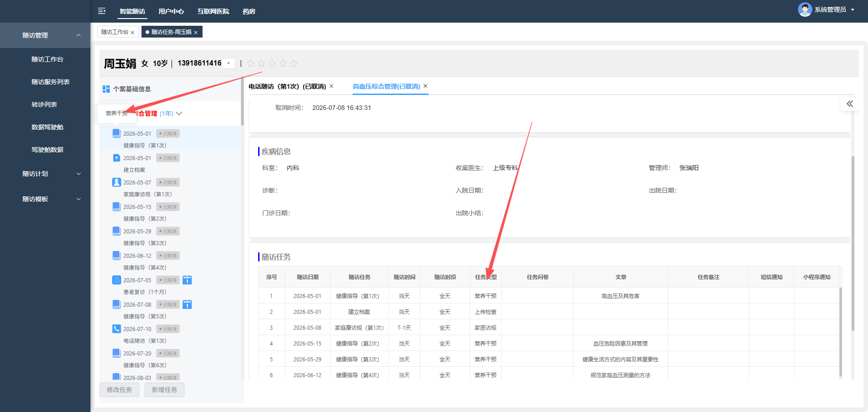Click phone icon for 2026-07-10 电话随访
This screenshot has height=412, width=868.
(x=117, y=329)
